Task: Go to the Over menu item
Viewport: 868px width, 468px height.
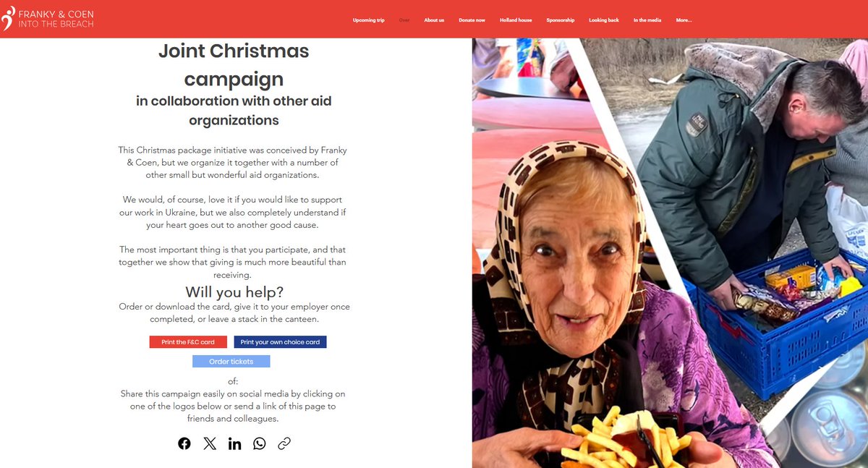Action: (404, 20)
